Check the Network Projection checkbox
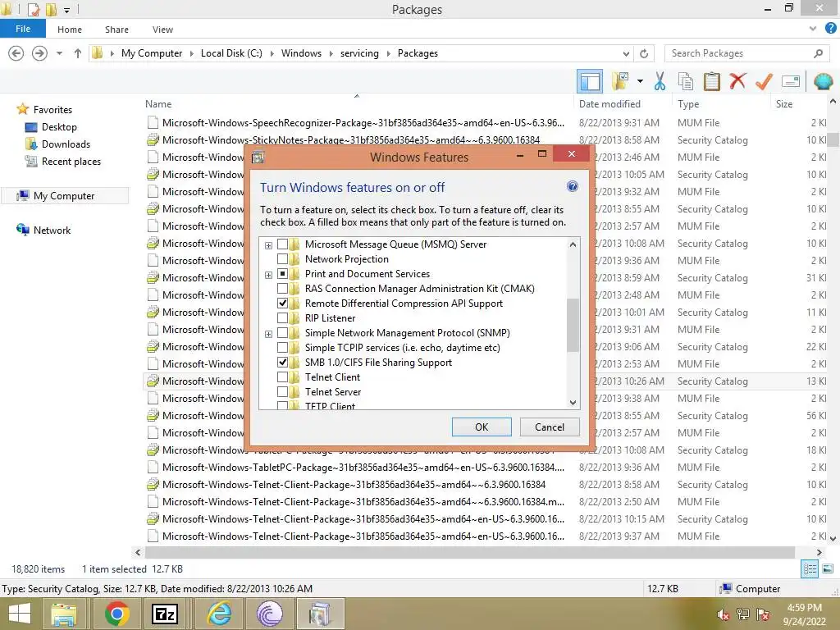The height and width of the screenshot is (630, 840). [282, 258]
